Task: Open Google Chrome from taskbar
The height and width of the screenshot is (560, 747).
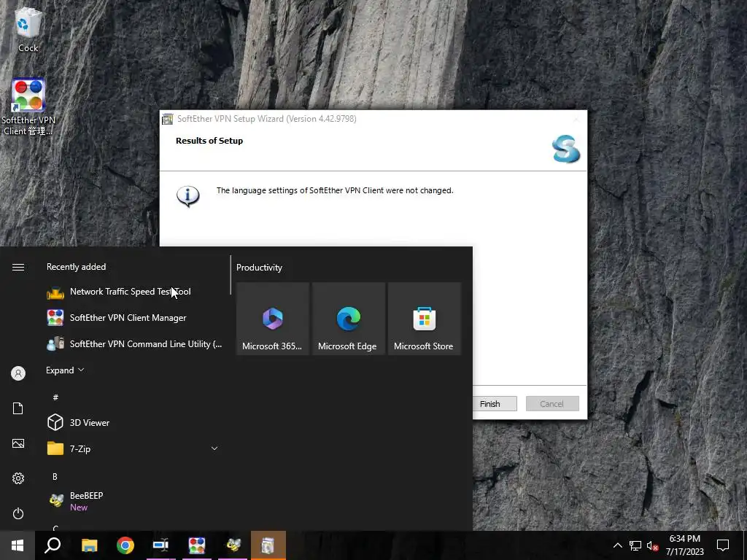Action: (x=125, y=545)
